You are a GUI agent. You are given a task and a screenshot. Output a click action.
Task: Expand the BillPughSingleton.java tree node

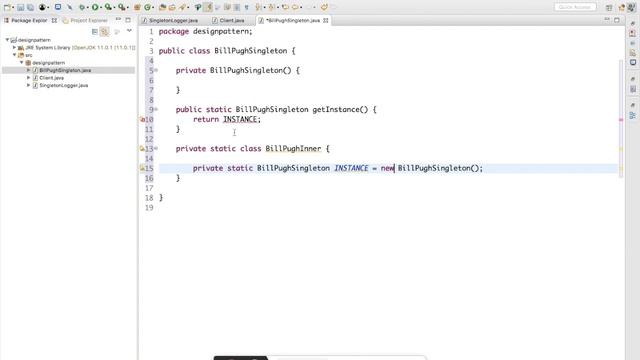pyautogui.click(x=29, y=70)
